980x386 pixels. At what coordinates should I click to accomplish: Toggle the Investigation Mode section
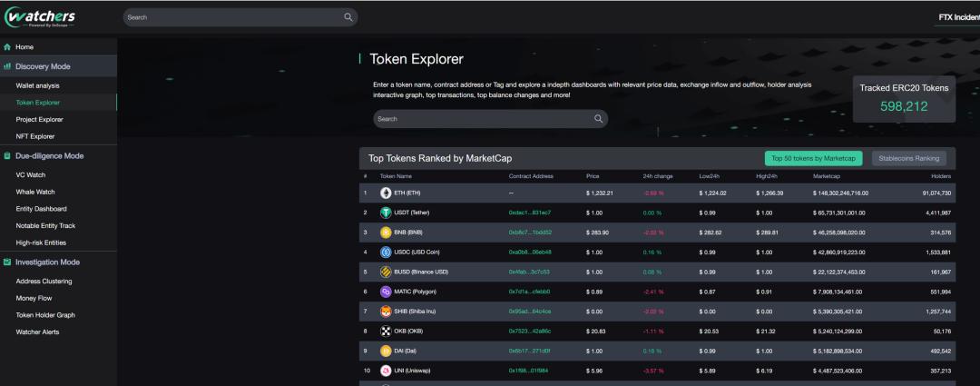pos(47,262)
